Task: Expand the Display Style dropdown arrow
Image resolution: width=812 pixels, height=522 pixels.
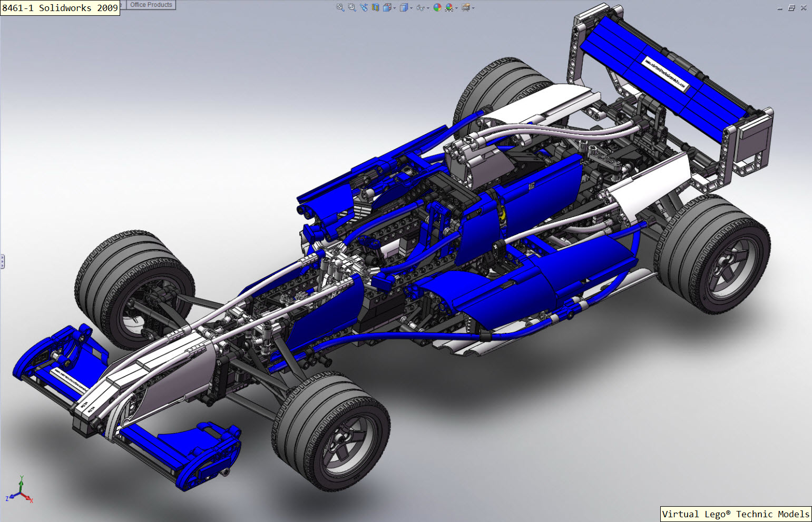Action: (412, 8)
